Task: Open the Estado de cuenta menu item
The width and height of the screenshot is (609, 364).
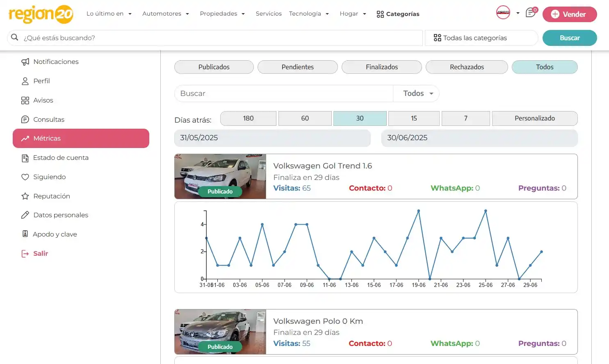Action: coord(61,158)
